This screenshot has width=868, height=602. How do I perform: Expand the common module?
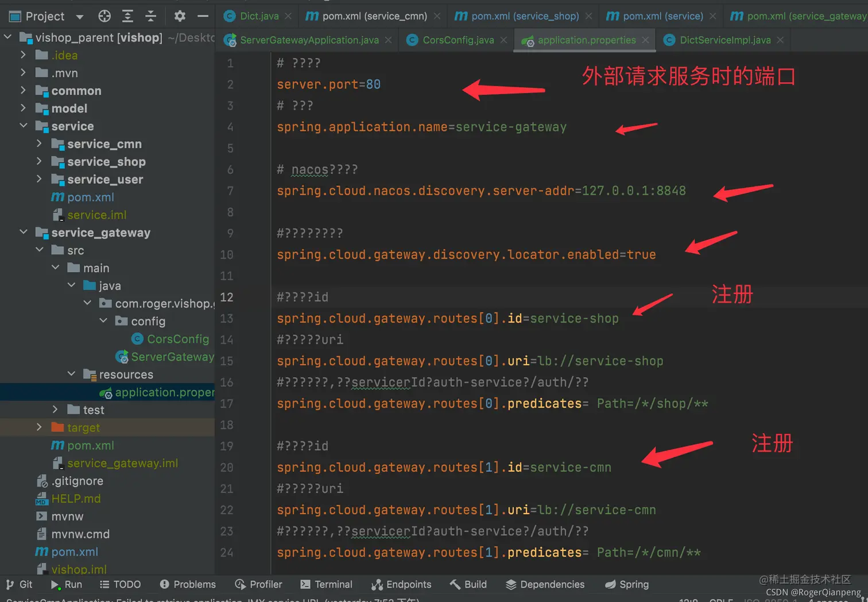pos(23,91)
